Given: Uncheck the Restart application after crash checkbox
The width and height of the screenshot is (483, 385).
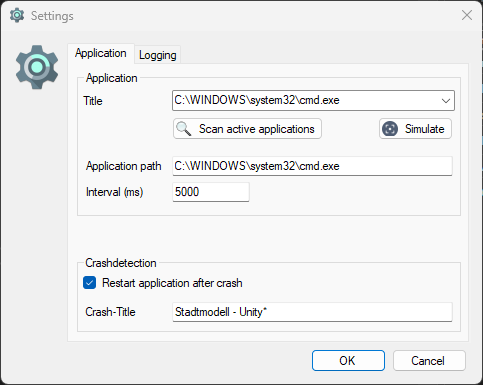Looking at the screenshot, I should coord(89,283).
